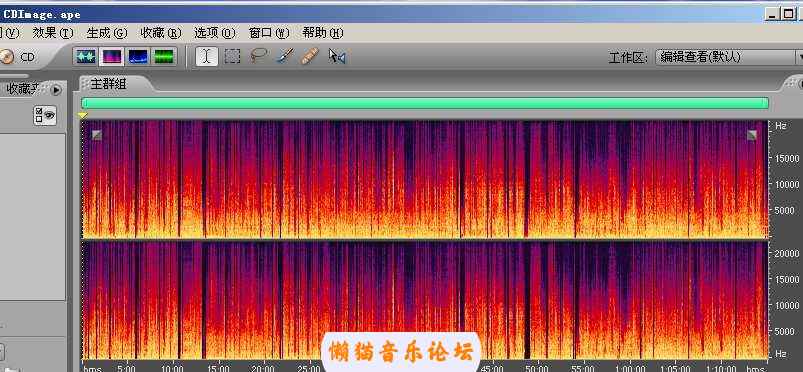Open the favorites panel arrow menu
The height and width of the screenshot is (372, 803).
click(x=56, y=90)
